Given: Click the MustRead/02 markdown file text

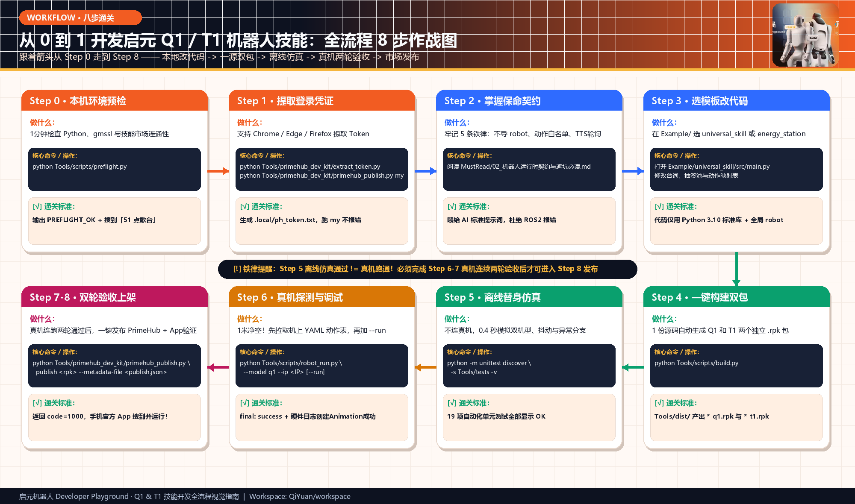Looking at the screenshot, I should [x=519, y=167].
